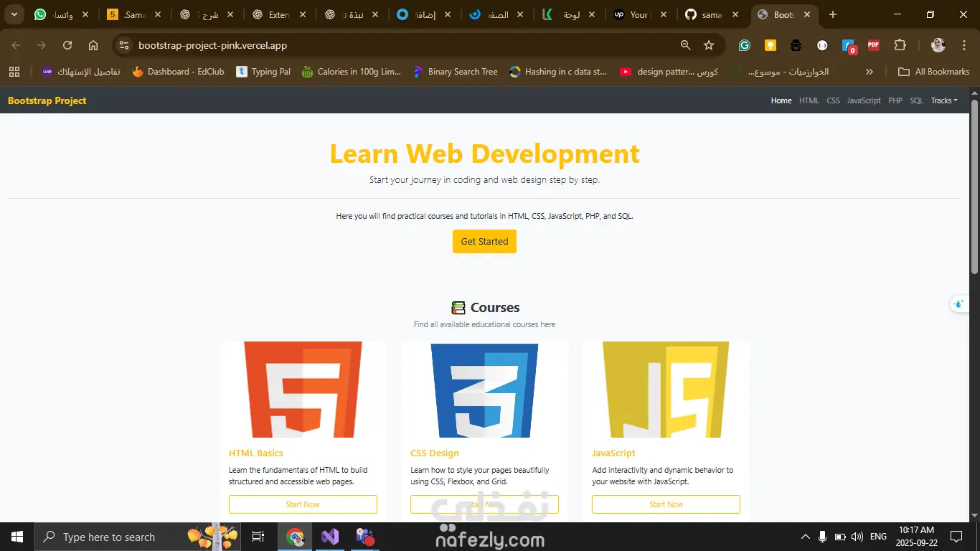This screenshot has width=980, height=551.
Task: Reload the current page
Action: point(67,45)
